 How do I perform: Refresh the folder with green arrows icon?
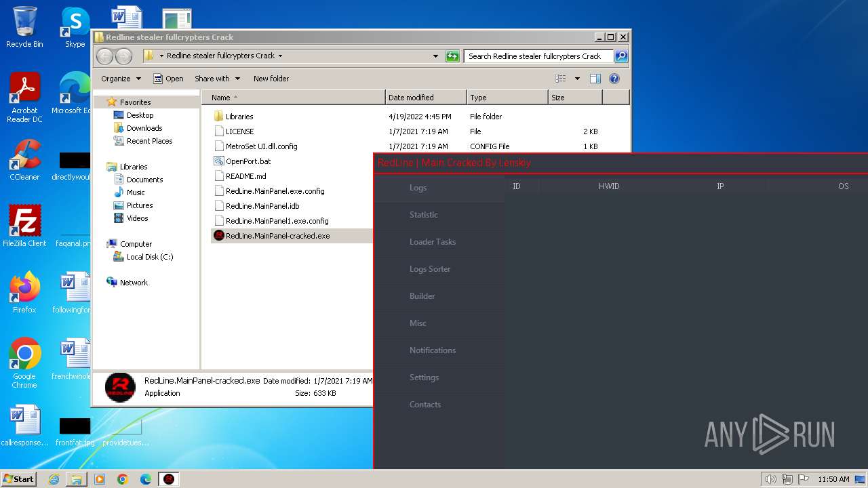pyautogui.click(x=452, y=56)
